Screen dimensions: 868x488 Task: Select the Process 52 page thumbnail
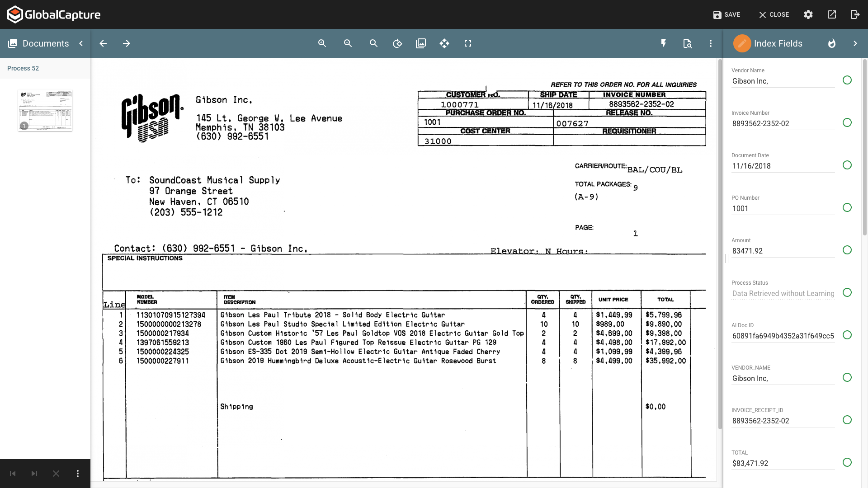click(45, 110)
